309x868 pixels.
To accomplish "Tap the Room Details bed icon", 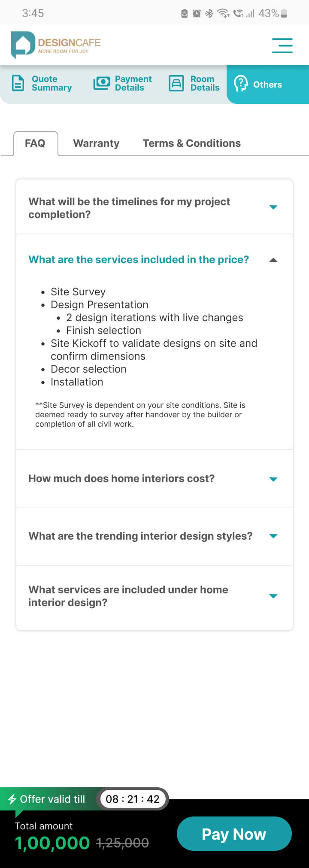I will tap(176, 83).
